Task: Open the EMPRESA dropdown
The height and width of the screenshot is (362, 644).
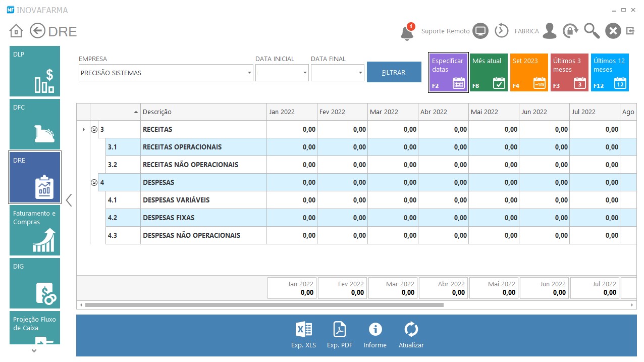Action: point(249,73)
